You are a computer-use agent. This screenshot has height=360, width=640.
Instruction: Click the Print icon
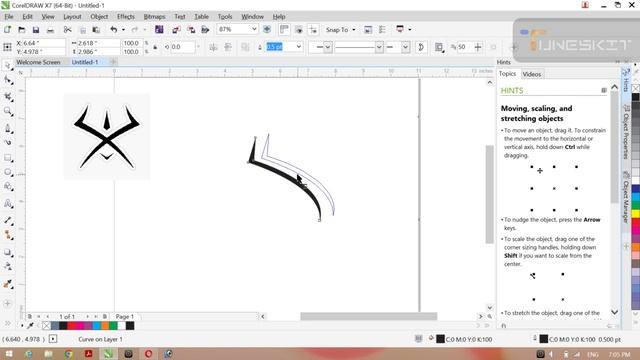50,29
